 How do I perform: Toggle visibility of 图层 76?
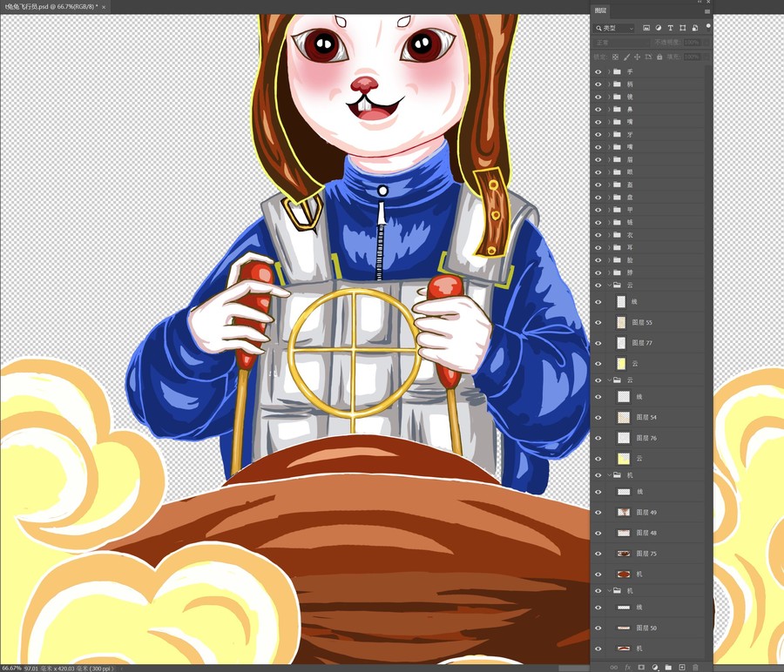598,438
